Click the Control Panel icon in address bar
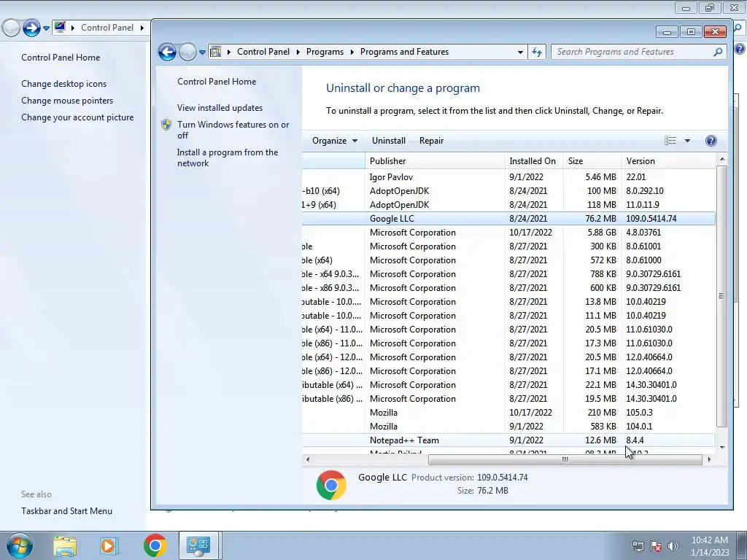Screen dimensions: 747x560 tap(216, 52)
